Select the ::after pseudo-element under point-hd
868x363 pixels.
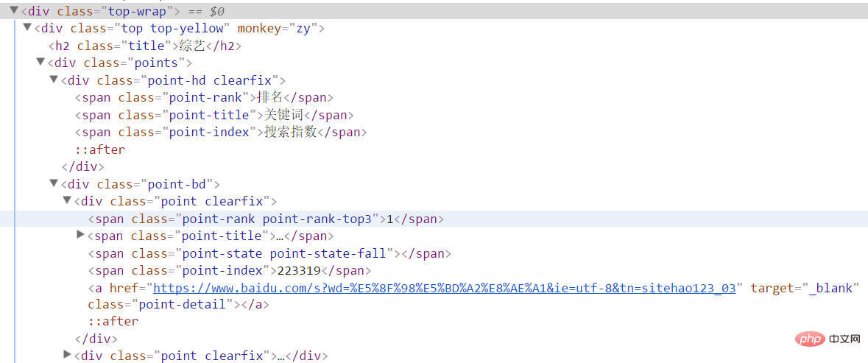[x=100, y=149]
